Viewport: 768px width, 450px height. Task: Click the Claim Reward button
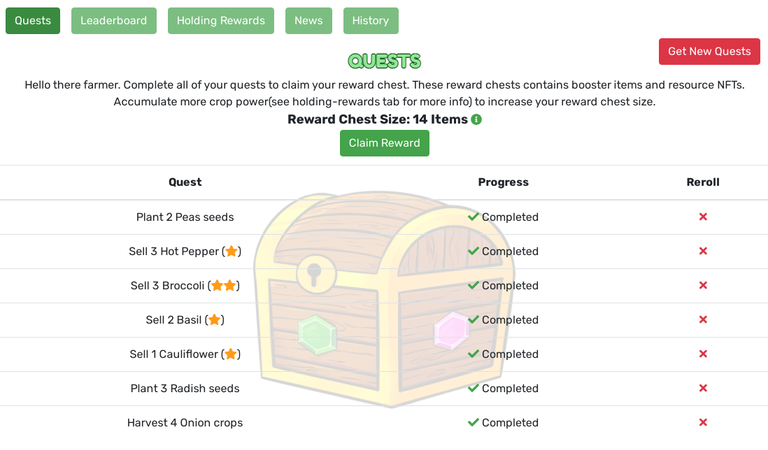384,143
